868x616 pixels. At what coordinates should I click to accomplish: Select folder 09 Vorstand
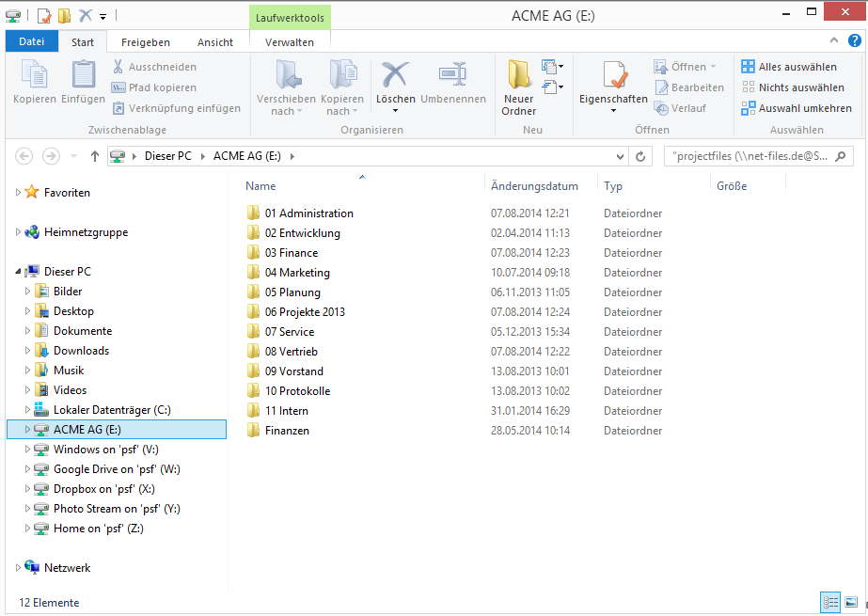pos(294,371)
